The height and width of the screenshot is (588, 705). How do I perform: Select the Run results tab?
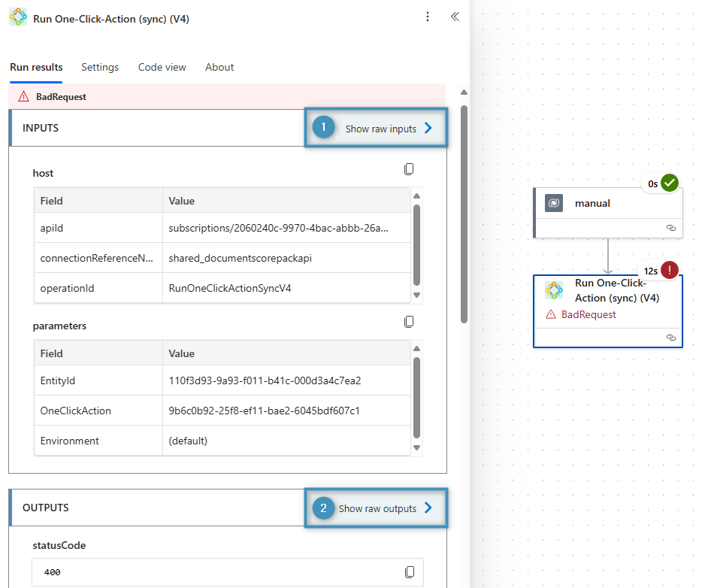(36, 67)
